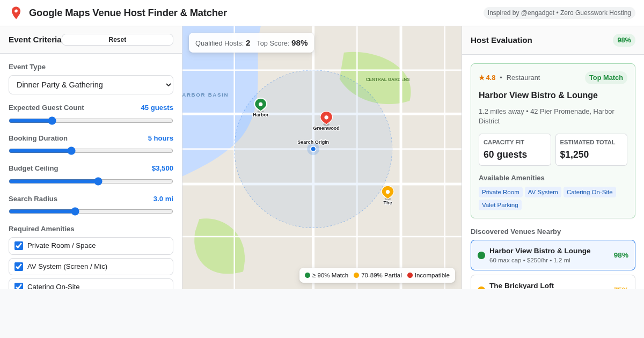Screen dimensions: 644x338
Task: Click the Reset button
Action: pyautogui.click(x=118, y=40)
